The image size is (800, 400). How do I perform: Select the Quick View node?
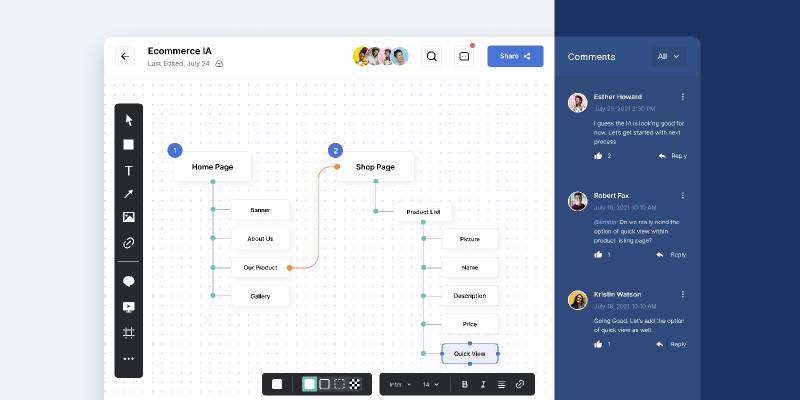[470, 354]
